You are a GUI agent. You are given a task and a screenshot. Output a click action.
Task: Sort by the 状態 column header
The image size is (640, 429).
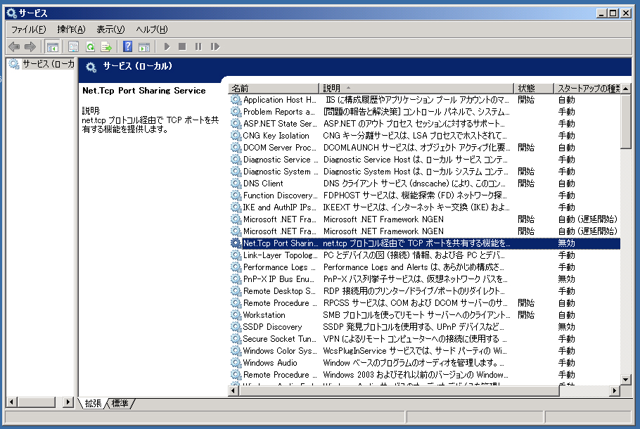pos(533,88)
